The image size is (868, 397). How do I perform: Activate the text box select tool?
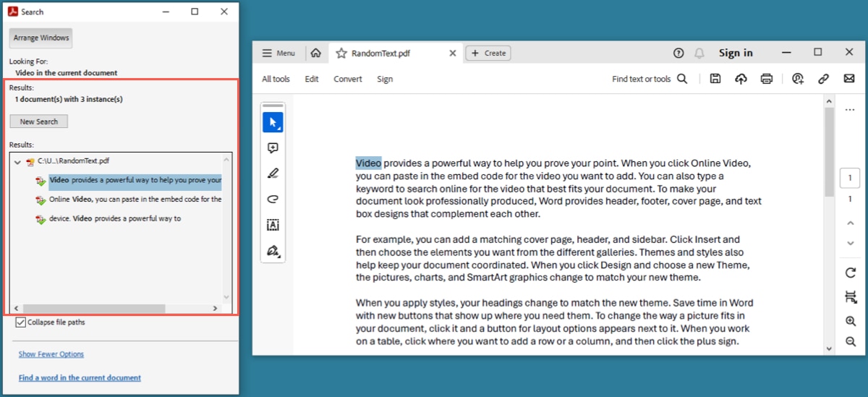click(273, 225)
